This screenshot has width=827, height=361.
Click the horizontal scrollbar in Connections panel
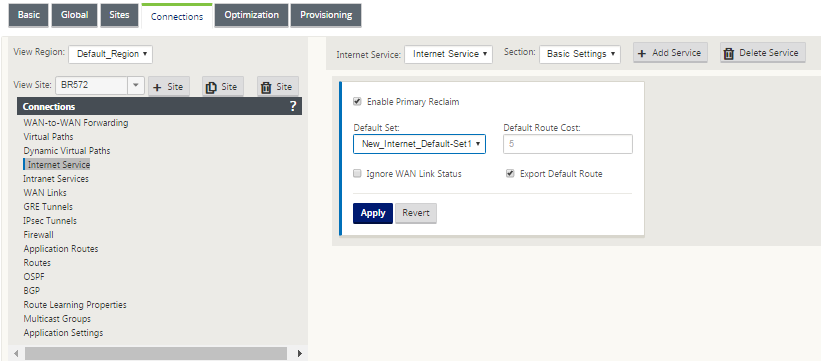[x=156, y=353]
